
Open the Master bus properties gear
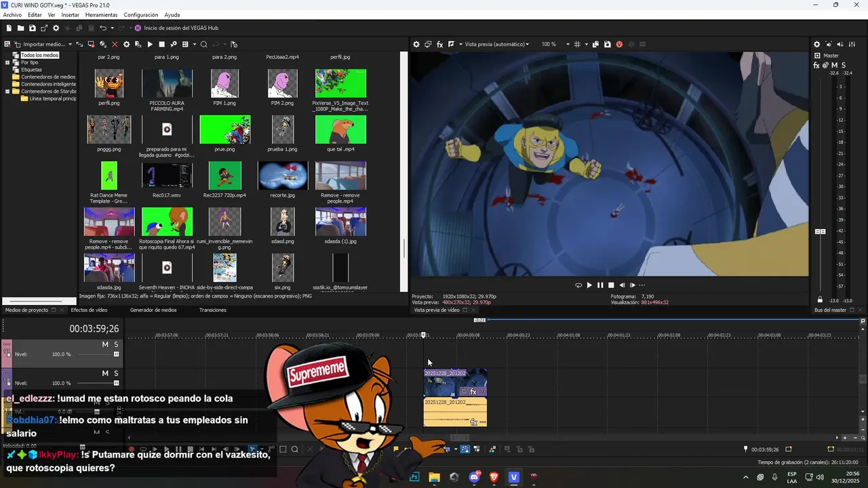click(x=816, y=44)
